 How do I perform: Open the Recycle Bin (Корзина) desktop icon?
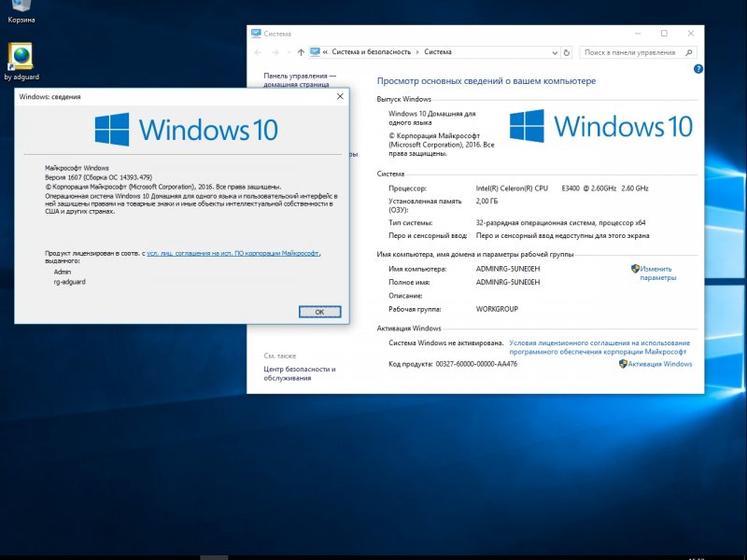[x=21, y=10]
